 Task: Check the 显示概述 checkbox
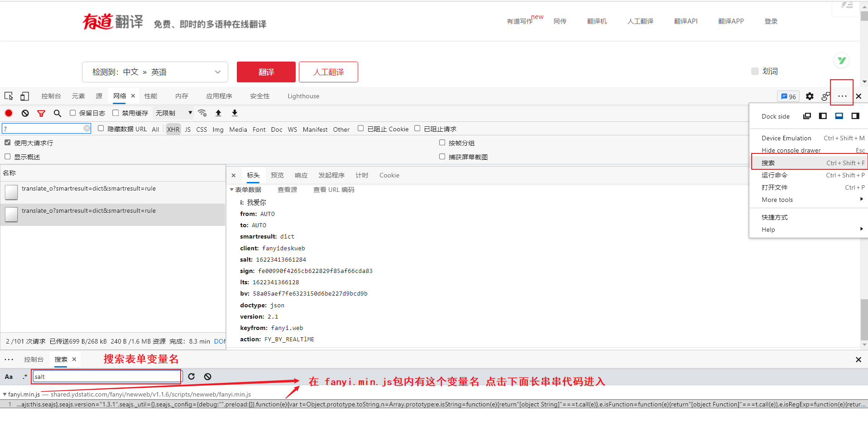click(x=7, y=157)
